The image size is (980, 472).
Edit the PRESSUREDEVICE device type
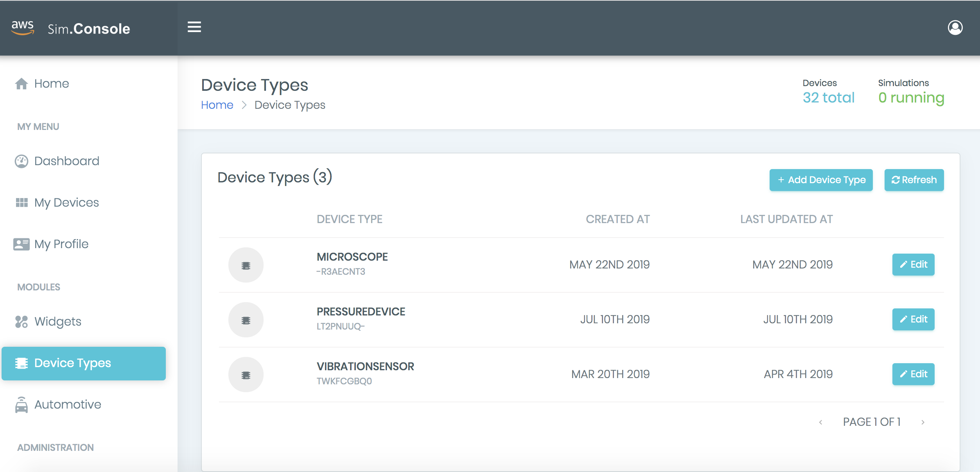(x=914, y=319)
